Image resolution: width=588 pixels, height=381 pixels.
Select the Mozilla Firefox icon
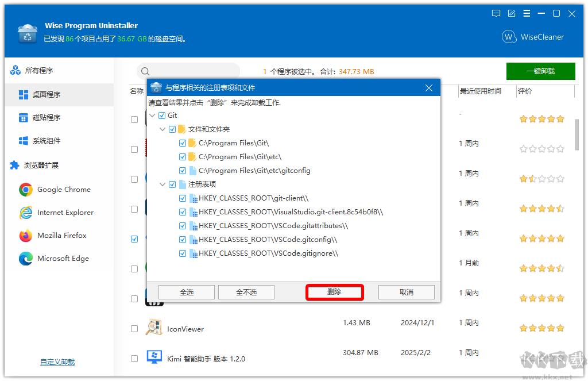pyautogui.click(x=26, y=236)
